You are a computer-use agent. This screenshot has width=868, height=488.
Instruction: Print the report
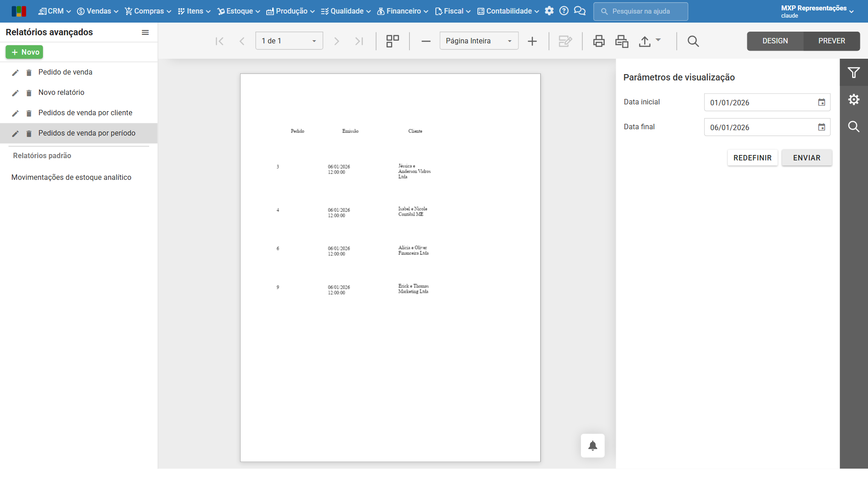(599, 41)
